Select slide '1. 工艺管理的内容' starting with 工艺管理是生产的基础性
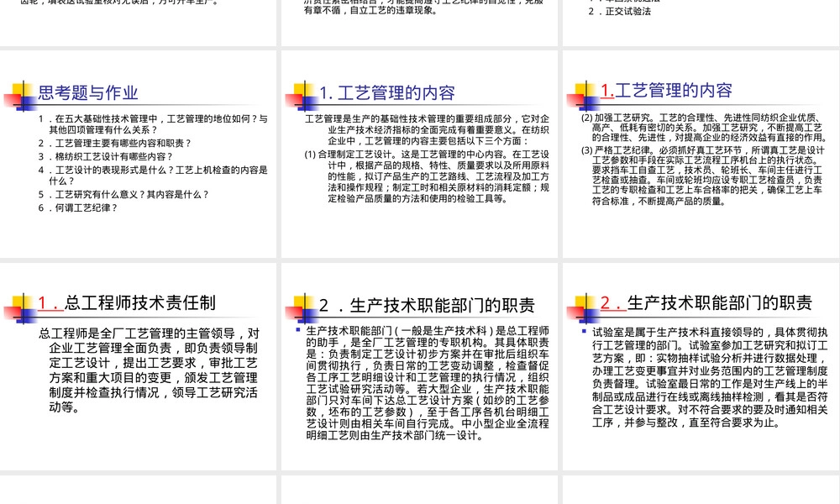 [419, 155]
